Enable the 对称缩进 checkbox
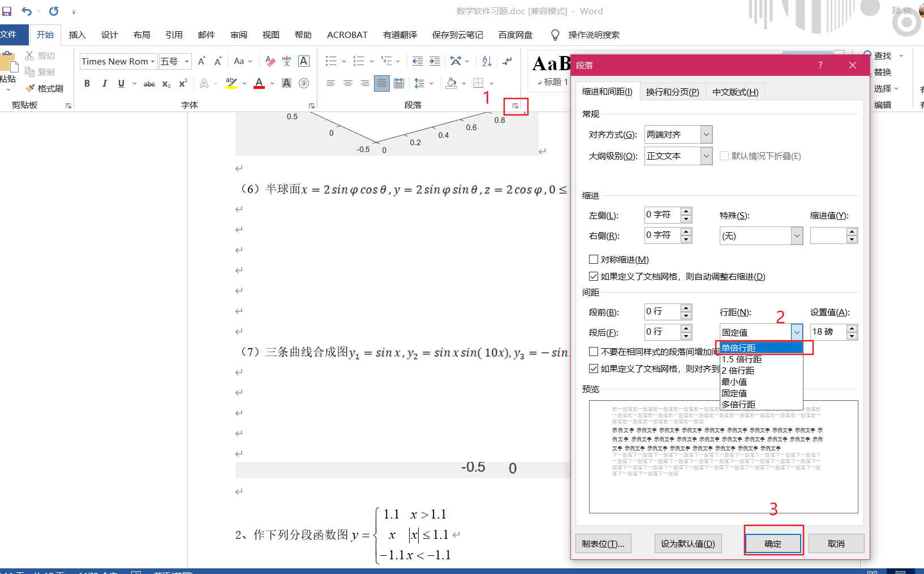 point(594,259)
